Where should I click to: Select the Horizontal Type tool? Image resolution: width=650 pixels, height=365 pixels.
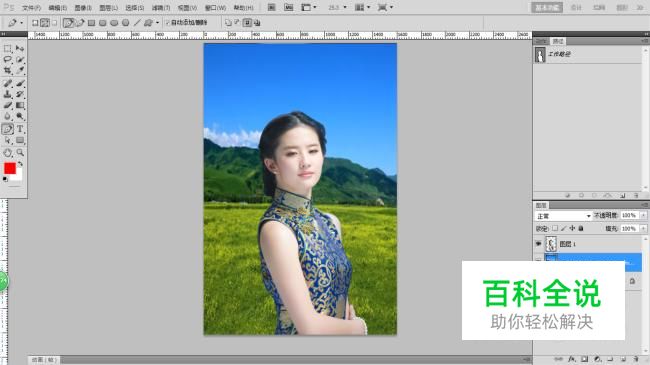(x=19, y=129)
